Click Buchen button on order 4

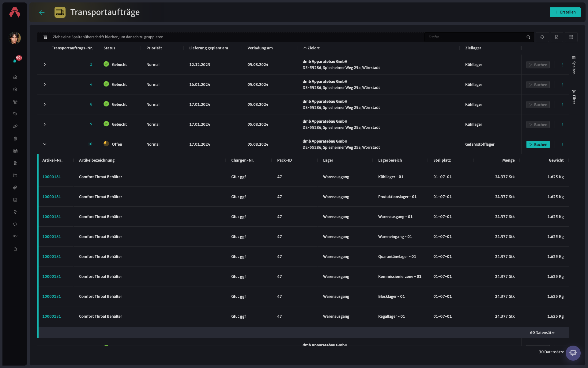tap(538, 85)
